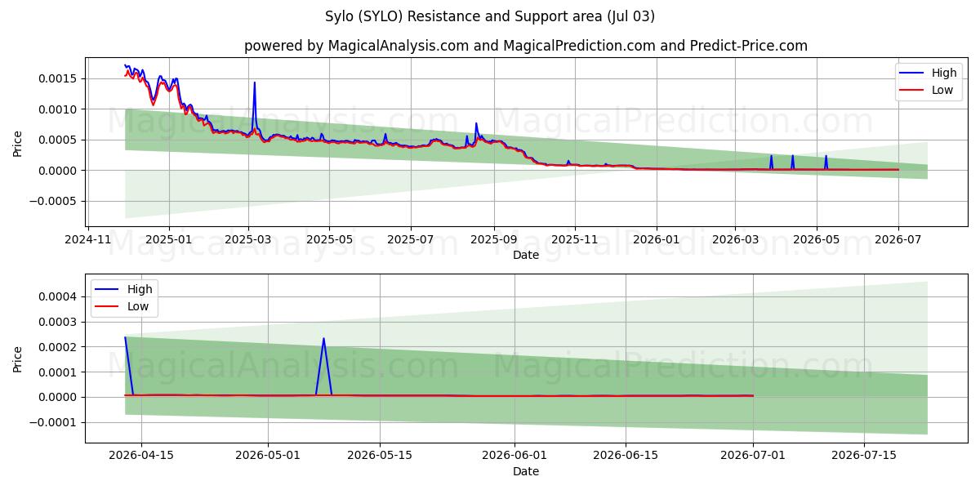Click the '2025-01' x-axis tick label

coord(169,239)
